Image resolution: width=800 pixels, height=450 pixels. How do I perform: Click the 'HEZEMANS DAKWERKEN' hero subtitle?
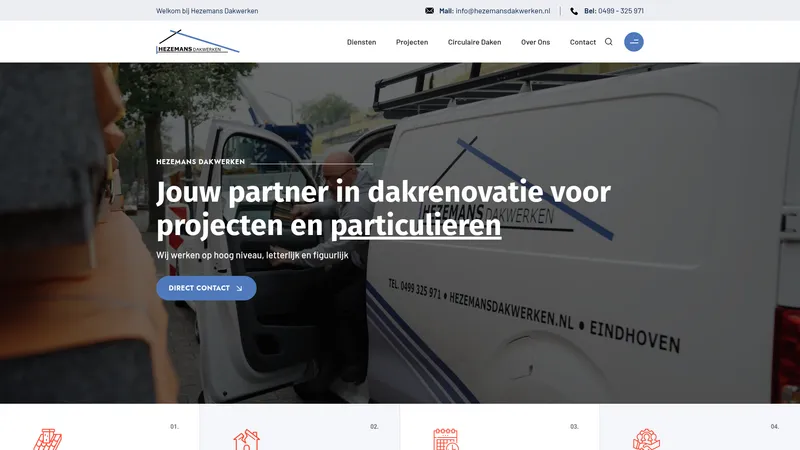[201, 162]
